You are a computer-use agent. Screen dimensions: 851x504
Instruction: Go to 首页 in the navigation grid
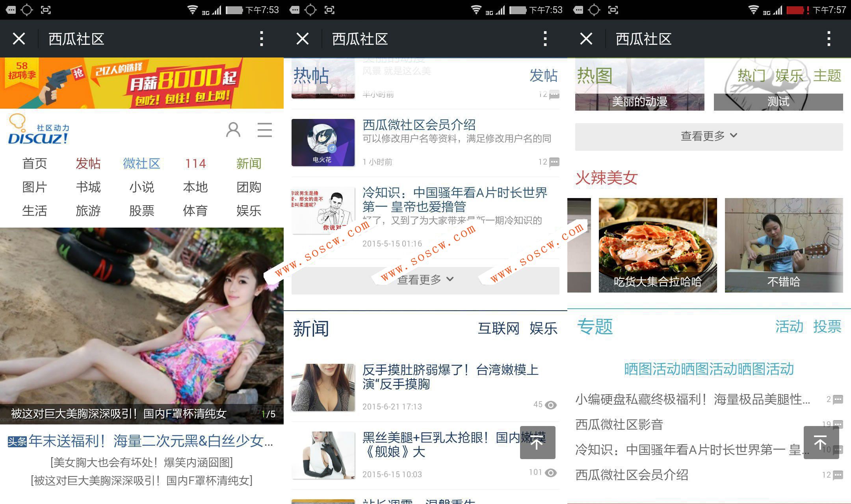[35, 163]
